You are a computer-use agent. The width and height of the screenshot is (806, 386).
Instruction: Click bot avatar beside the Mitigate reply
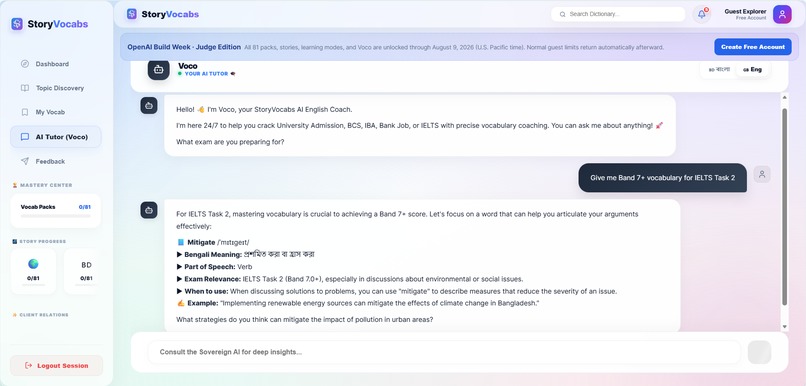[x=149, y=210]
